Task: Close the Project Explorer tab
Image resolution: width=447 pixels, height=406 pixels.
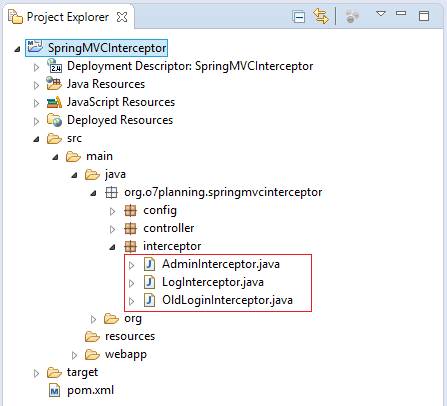Action: pos(122,17)
